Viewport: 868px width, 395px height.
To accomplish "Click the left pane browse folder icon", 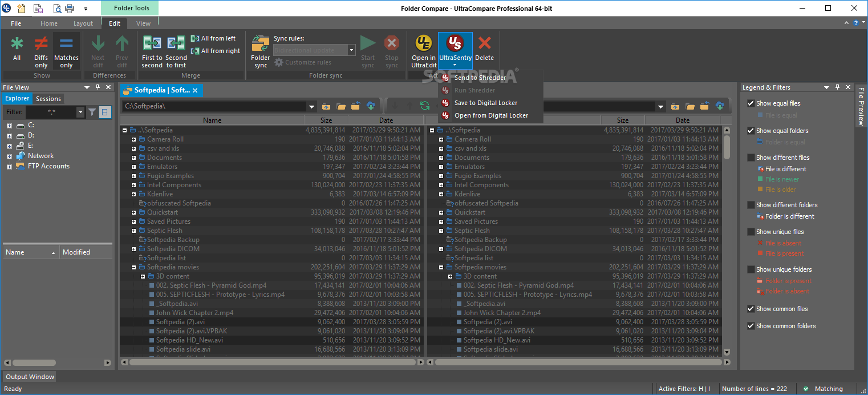I will (x=341, y=106).
